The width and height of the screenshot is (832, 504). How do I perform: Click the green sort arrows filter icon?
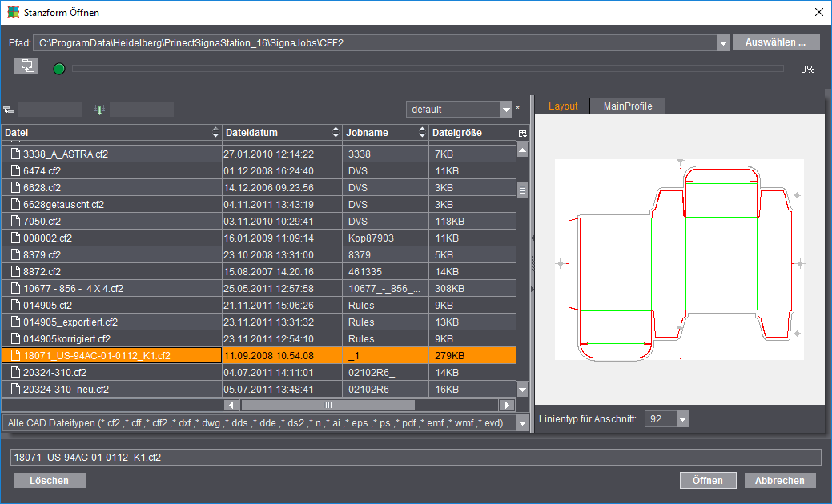coord(99,110)
